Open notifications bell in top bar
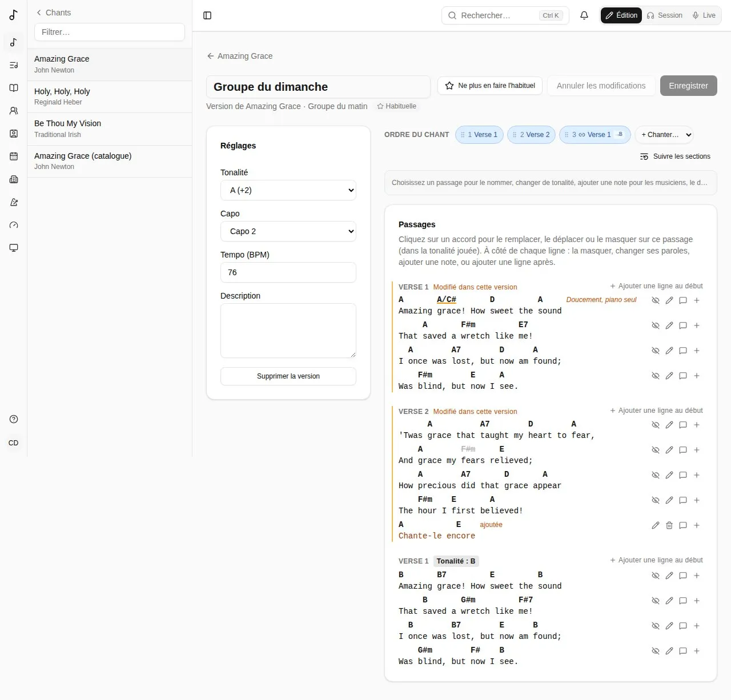The image size is (731, 700). pyautogui.click(x=584, y=15)
